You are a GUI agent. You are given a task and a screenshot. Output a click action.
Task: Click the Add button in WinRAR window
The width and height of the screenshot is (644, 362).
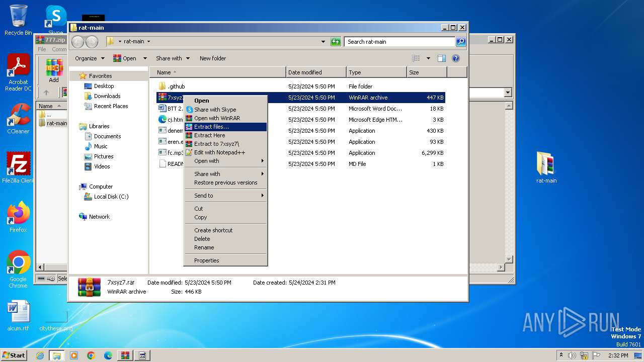click(54, 70)
